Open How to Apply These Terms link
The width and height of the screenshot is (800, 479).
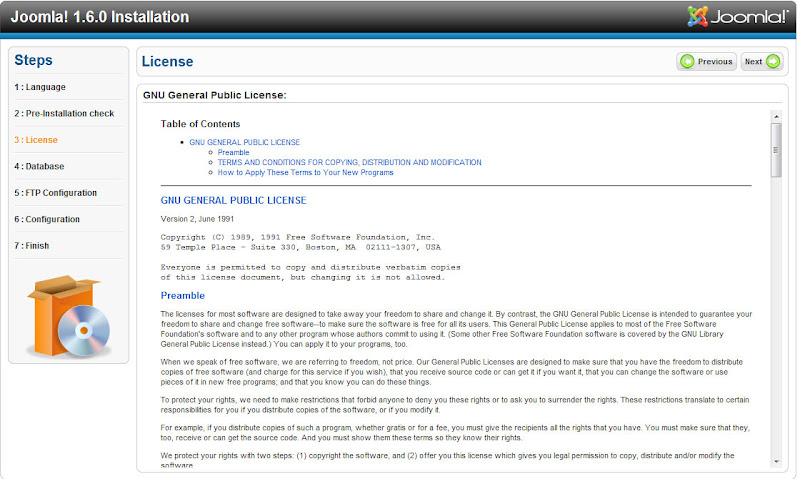pyautogui.click(x=306, y=172)
